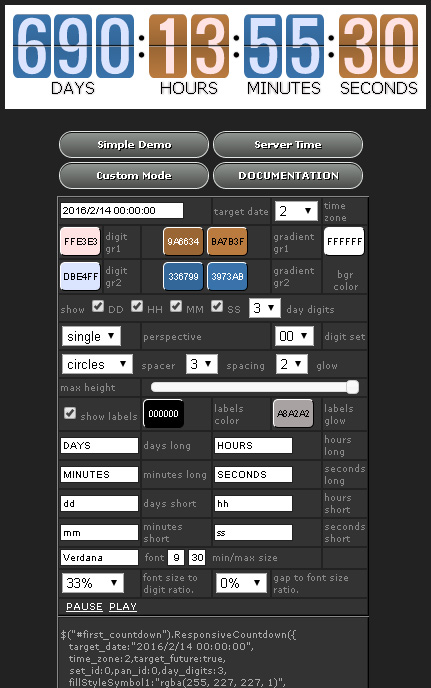Click the max height slider handle
The image size is (431, 688).
coord(352,387)
